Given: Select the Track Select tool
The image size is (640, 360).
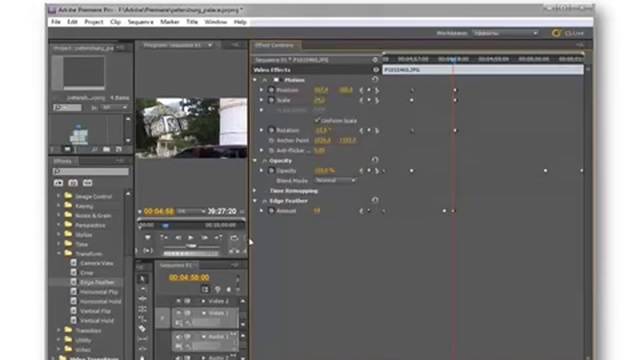Looking at the screenshot, I should click(x=142, y=289).
